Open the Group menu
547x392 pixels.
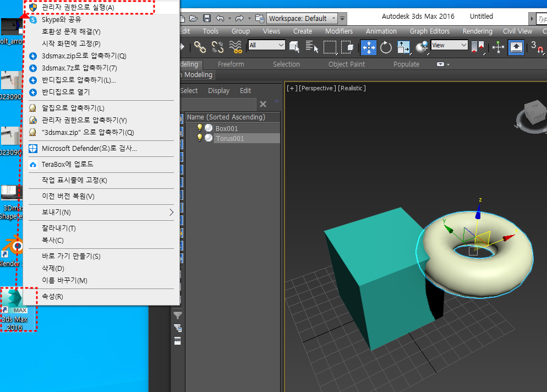pos(240,31)
